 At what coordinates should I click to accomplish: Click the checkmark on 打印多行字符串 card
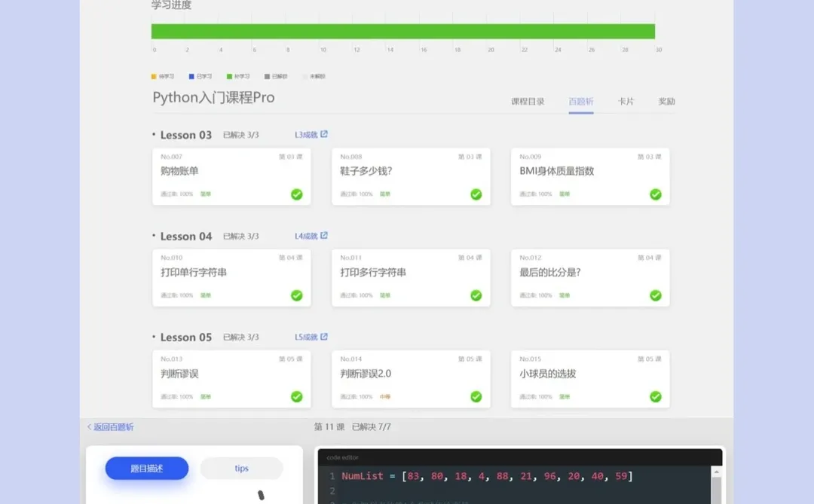[x=476, y=295]
